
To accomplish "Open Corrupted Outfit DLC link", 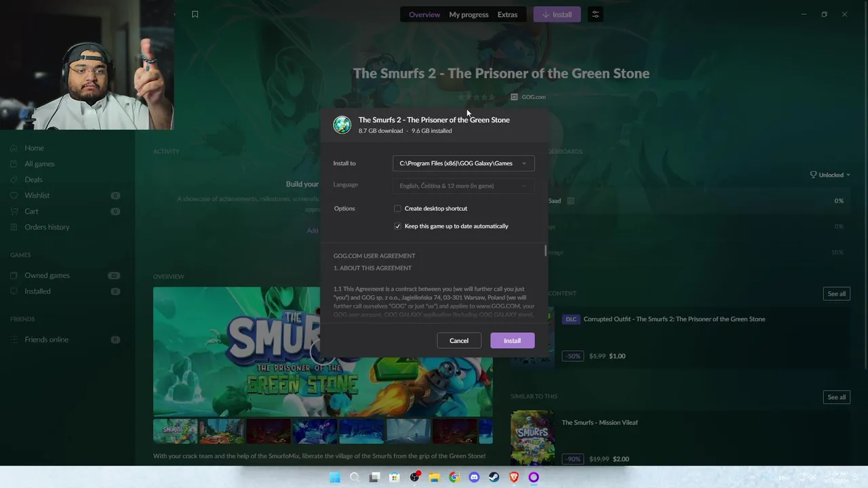I will [x=674, y=319].
